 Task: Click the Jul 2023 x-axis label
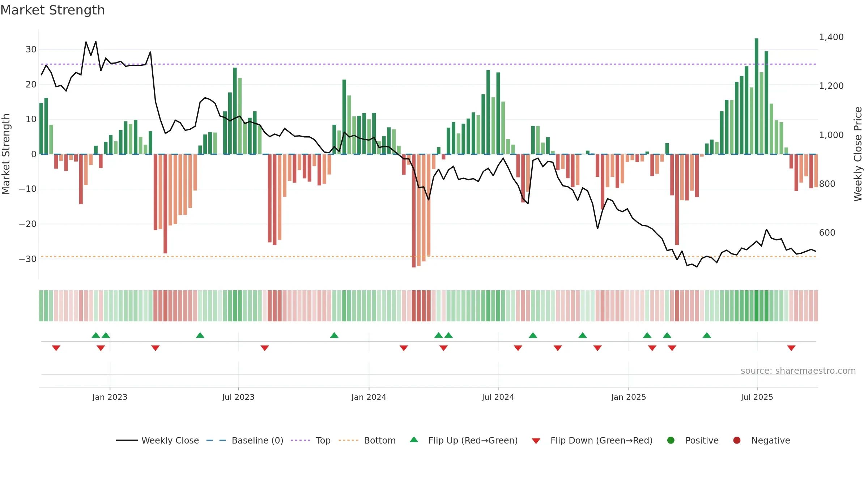click(238, 397)
